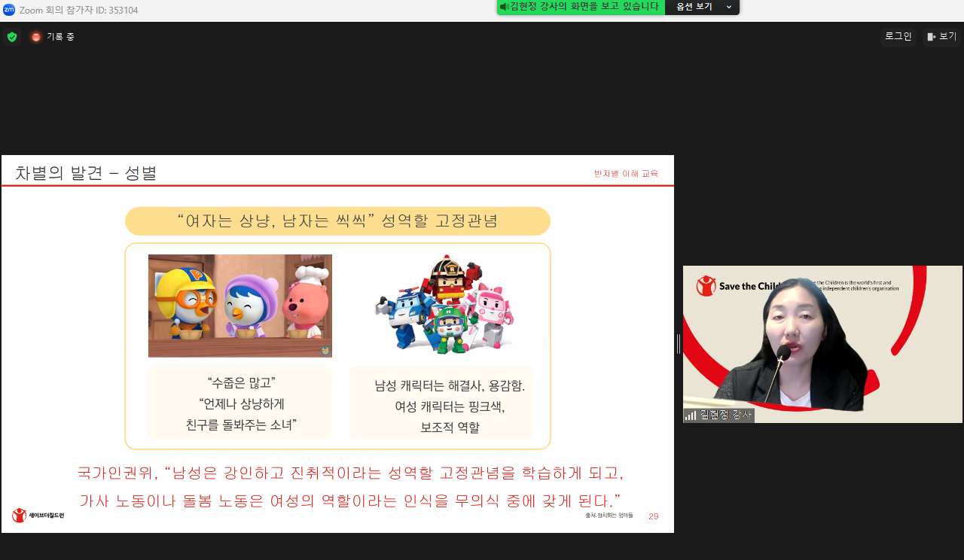
Task: Open the green encryption shield icon
Action: 12,36
